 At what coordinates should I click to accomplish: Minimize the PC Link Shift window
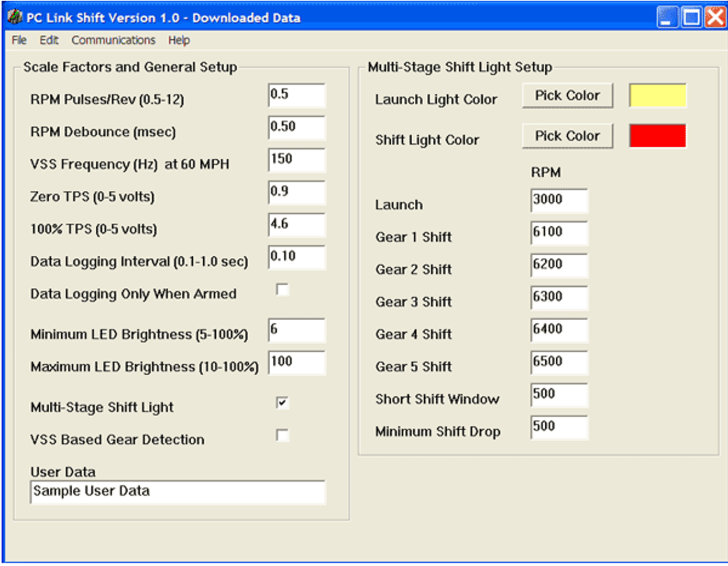(x=667, y=17)
